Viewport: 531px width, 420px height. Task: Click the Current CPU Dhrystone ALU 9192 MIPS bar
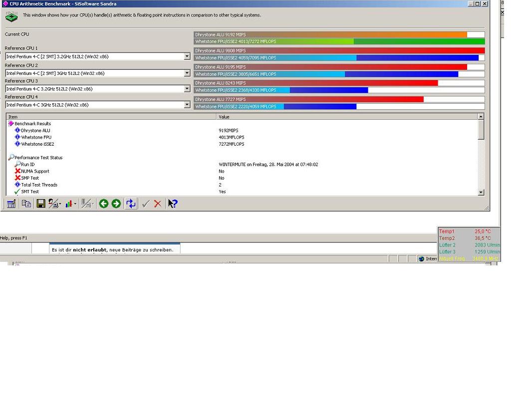pos(339,34)
